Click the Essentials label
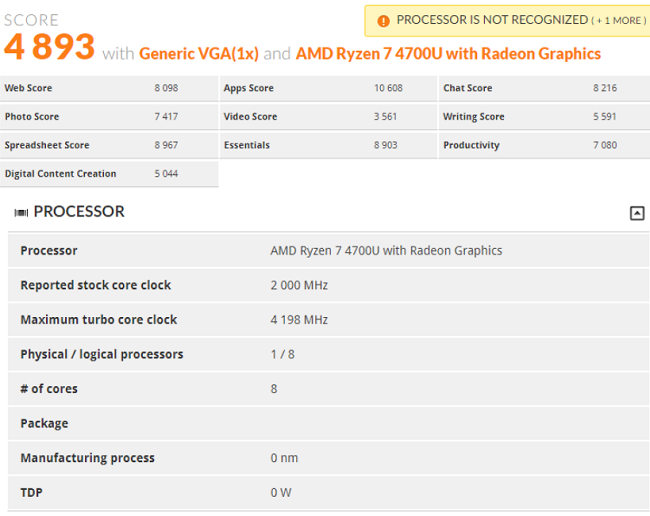Screen dimensions: 650x516 [247, 145]
